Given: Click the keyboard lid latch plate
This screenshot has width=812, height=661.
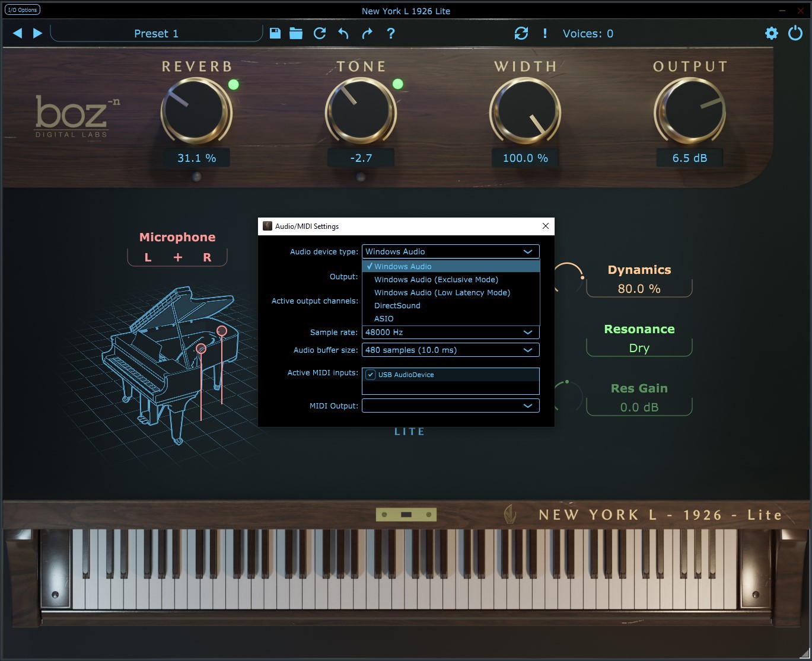Looking at the screenshot, I should coord(406,515).
